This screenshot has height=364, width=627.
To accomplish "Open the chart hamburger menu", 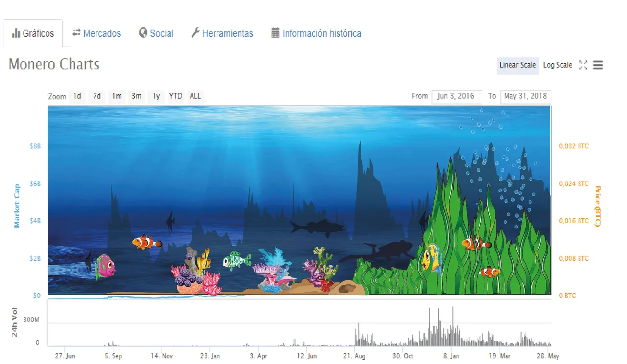I will (598, 65).
